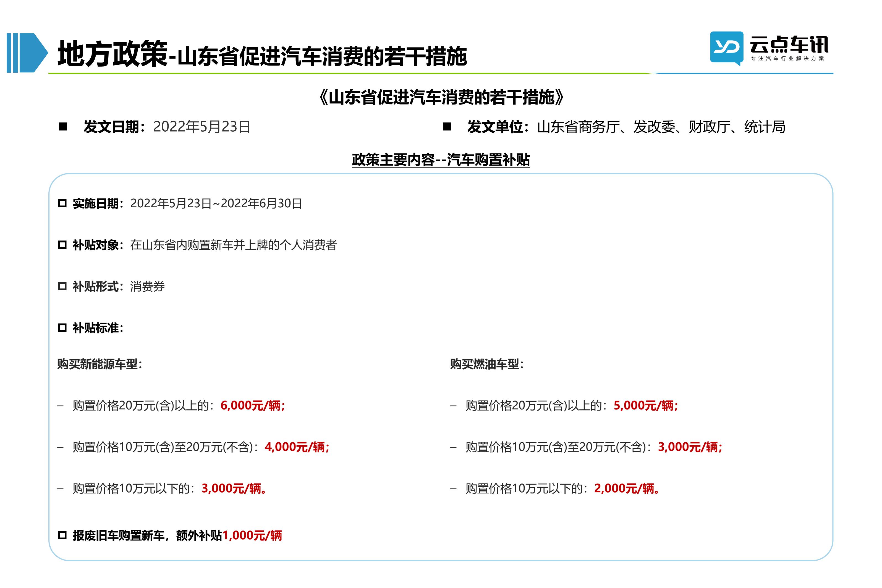Click the 发文单位 label
Screen dimensions: 882x588
498,127
